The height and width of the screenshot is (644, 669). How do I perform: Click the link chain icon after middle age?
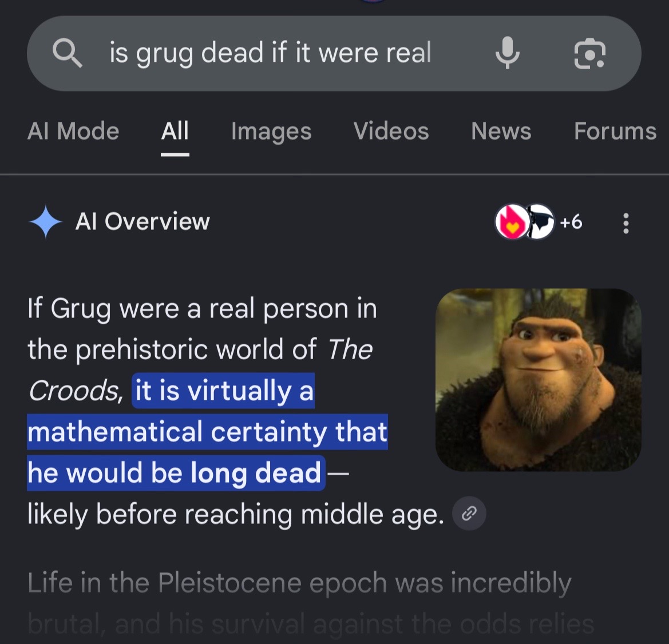pyautogui.click(x=469, y=513)
